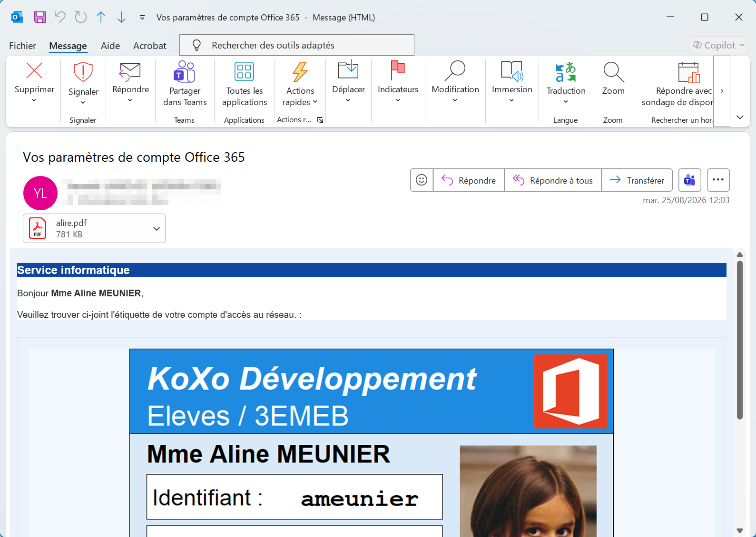Save the message with the floppy disk icon
This screenshot has width=756, height=537.
click(40, 18)
